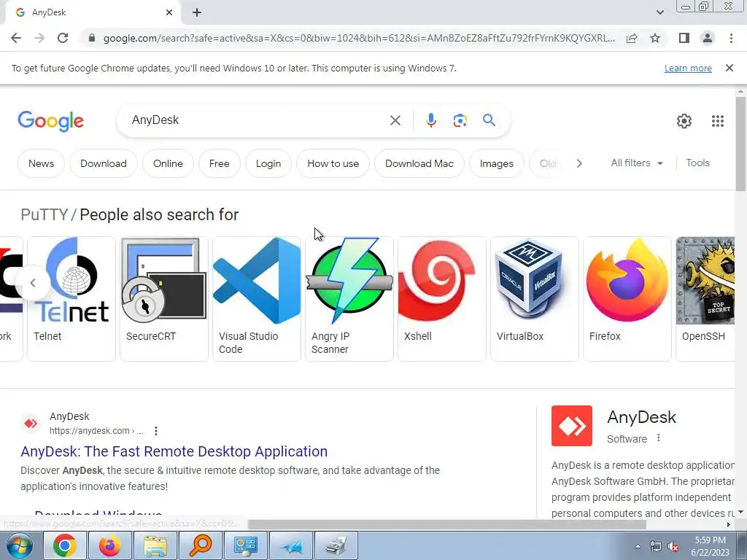Click the vertical page scrollbar
747x560 pixels.
(x=740, y=144)
